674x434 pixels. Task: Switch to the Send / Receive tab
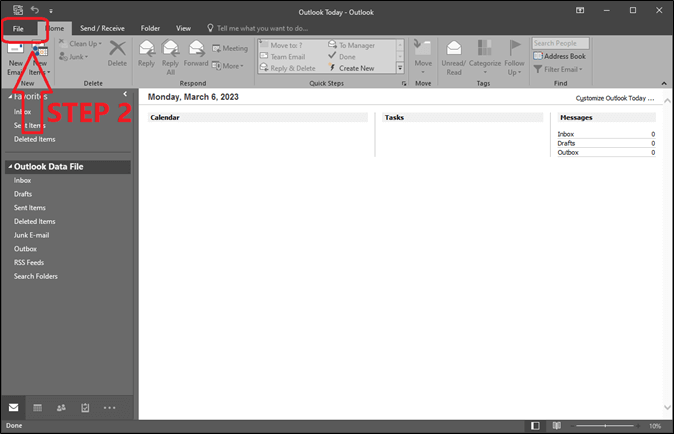click(x=102, y=29)
